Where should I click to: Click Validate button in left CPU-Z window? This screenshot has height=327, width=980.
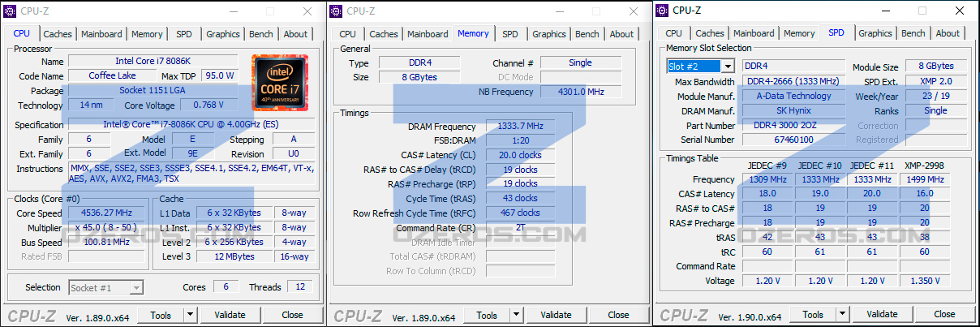pyautogui.click(x=230, y=315)
